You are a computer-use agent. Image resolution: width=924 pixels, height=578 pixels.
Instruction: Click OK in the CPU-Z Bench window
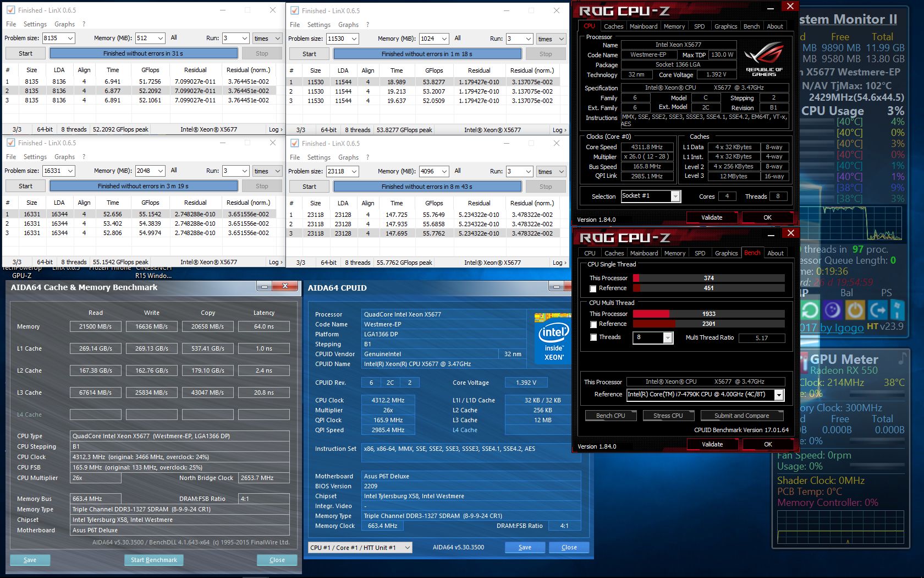click(768, 444)
